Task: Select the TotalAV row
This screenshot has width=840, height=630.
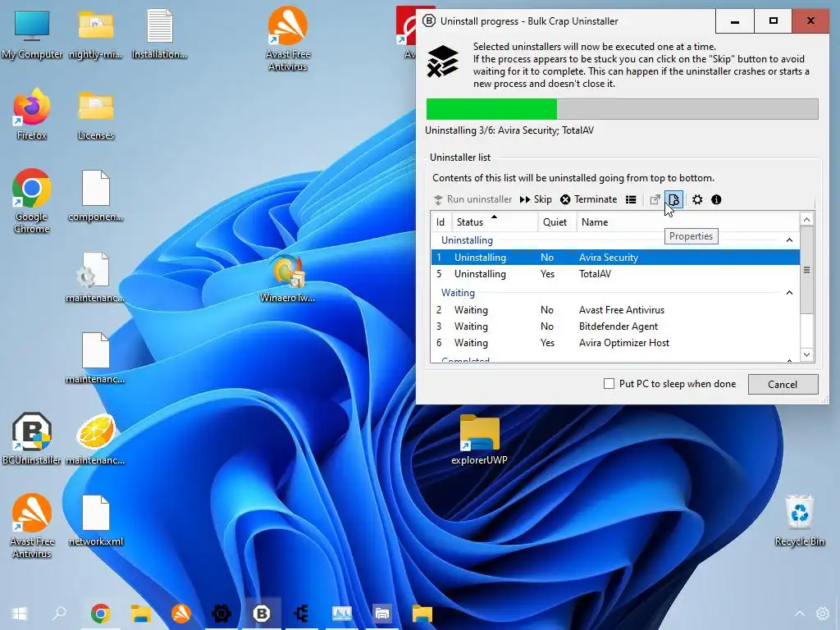Action: pos(615,274)
